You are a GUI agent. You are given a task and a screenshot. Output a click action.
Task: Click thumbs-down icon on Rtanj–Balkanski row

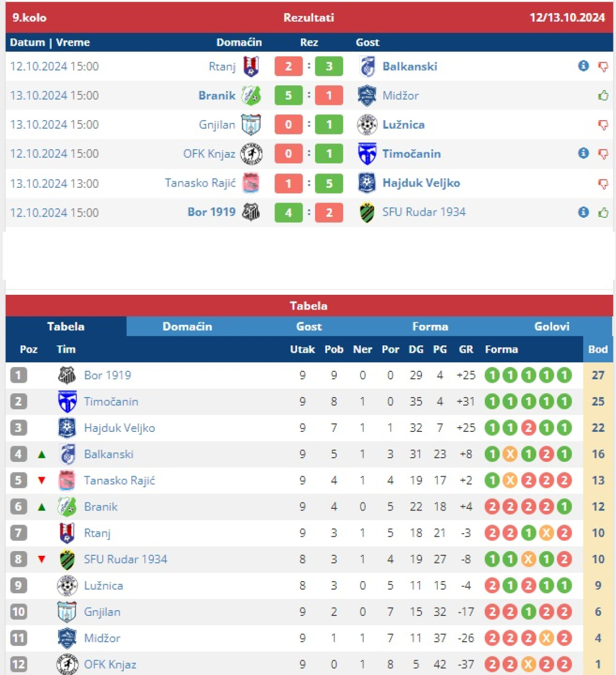(x=603, y=66)
